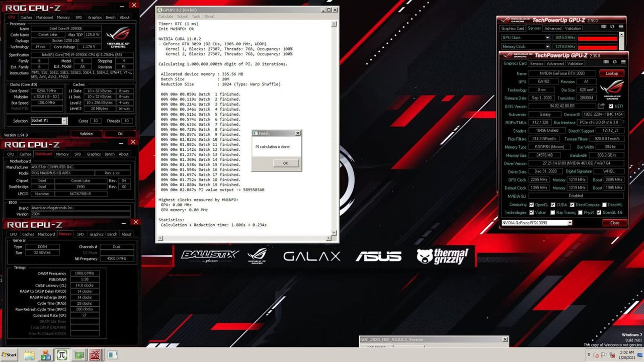
Task: Close the GOC_2020_HOF version window
Action: pyautogui.click(x=505, y=339)
